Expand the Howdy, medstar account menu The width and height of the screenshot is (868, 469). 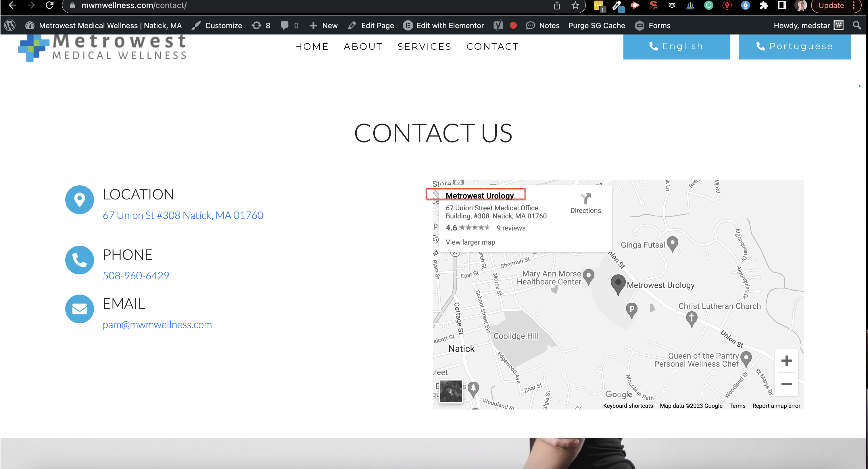pos(808,26)
